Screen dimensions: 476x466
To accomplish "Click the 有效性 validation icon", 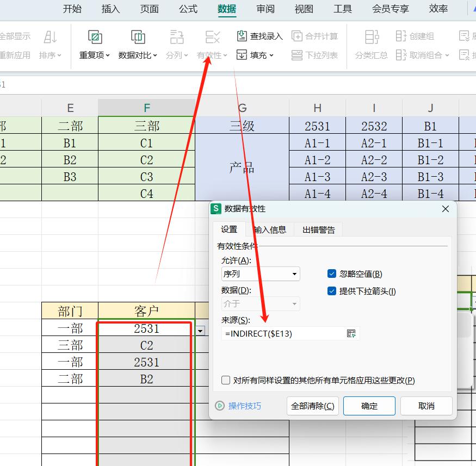I will [x=212, y=37].
